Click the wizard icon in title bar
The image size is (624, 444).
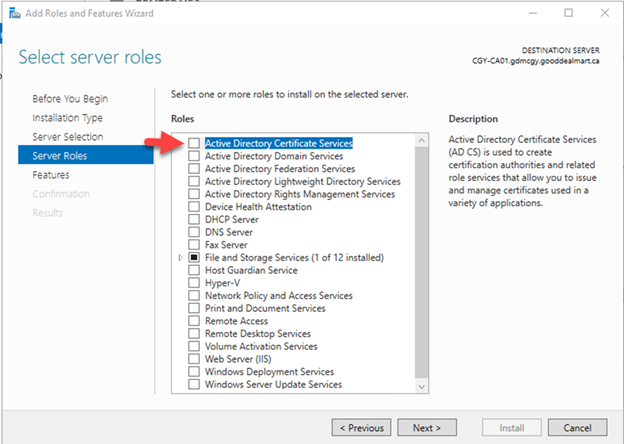[15, 13]
